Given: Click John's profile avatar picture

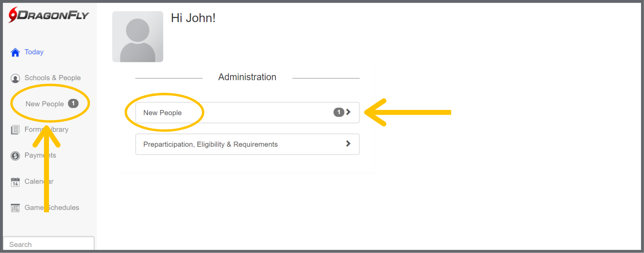Looking at the screenshot, I should pyautogui.click(x=138, y=37).
